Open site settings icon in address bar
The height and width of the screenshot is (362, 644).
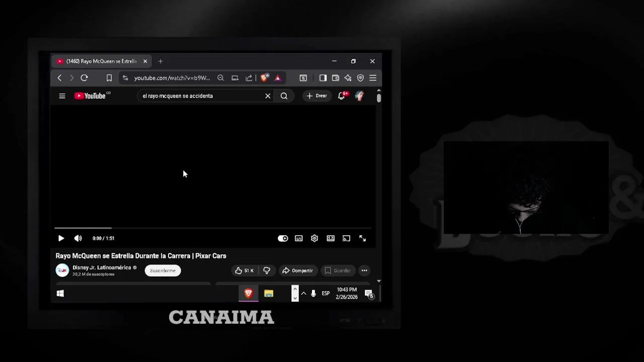125,78
